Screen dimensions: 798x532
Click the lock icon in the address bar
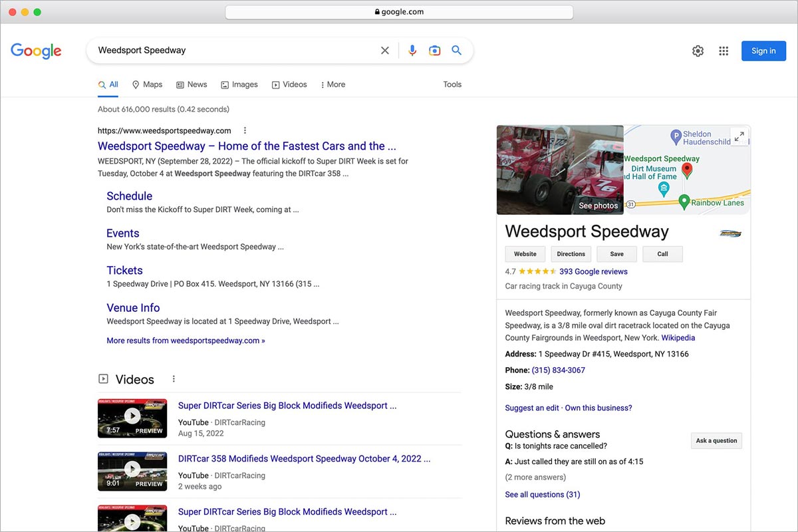tap(377, 12)
